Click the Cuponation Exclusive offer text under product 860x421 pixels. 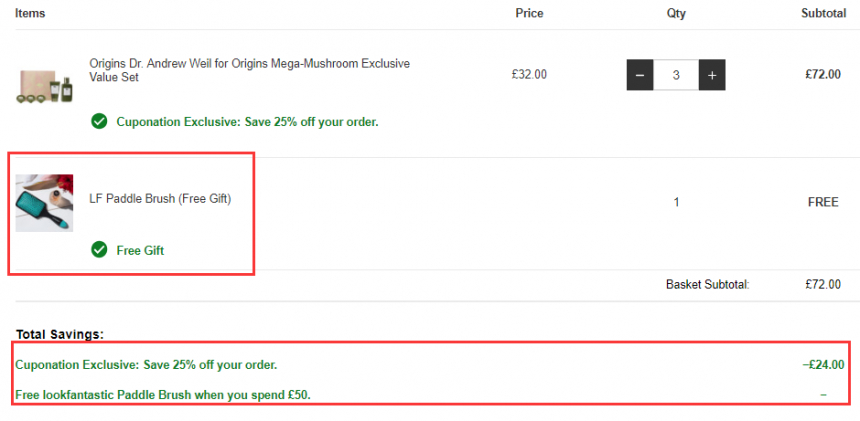(247, 122)
